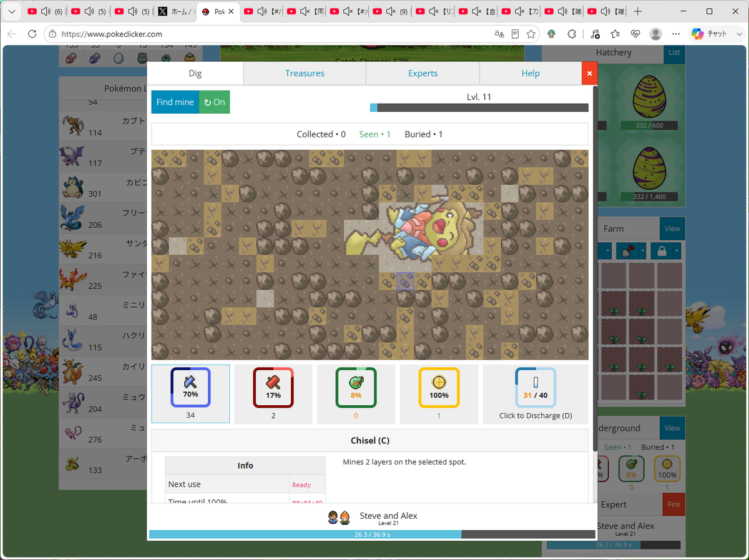
Task: Switch to the Dig tab
Action: click(x=195, y=73)
